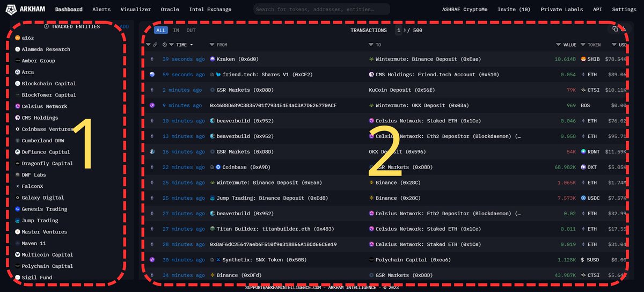Open the Oracle page
This screenshot has width=644, height=292.
pos(170,10)
